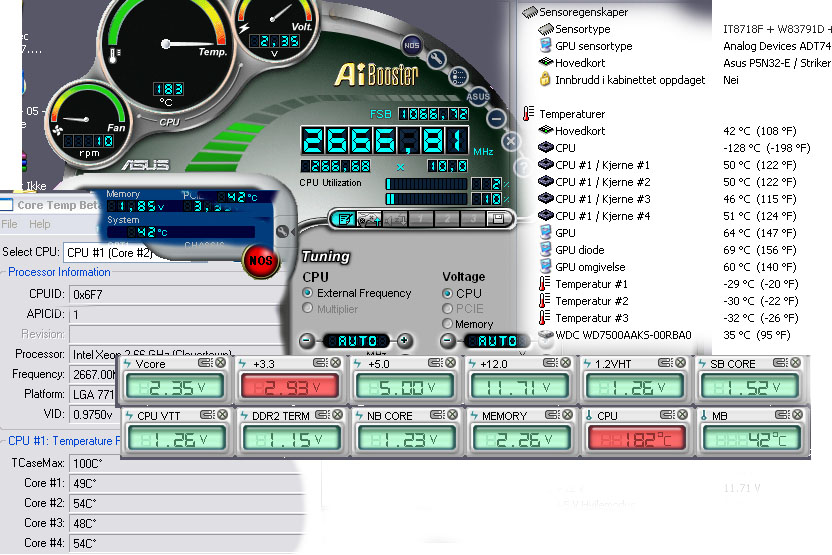This screenshot has height=555, width=832.
Task: Open configuration icon on the NB CORE tile
Action: 437,414
